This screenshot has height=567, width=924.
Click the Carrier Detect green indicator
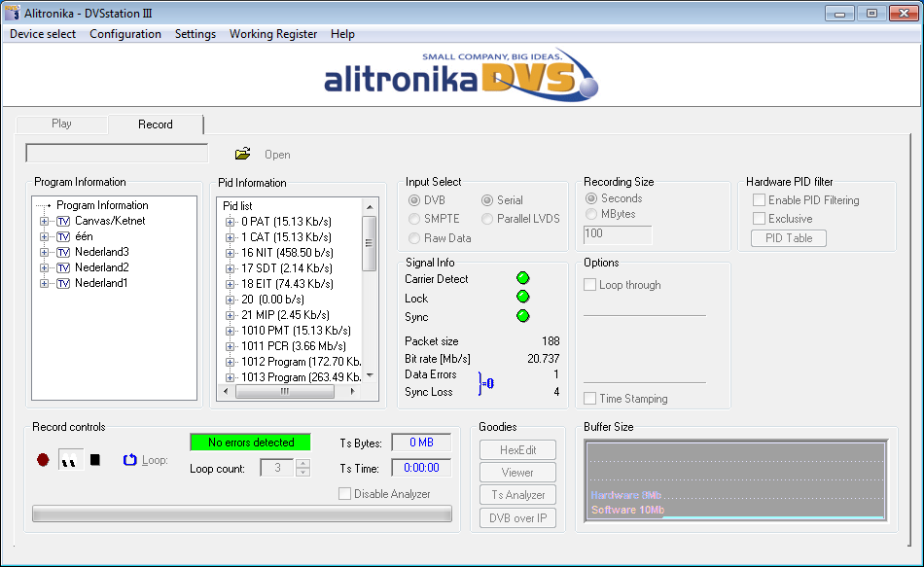[x=522, y=279]
